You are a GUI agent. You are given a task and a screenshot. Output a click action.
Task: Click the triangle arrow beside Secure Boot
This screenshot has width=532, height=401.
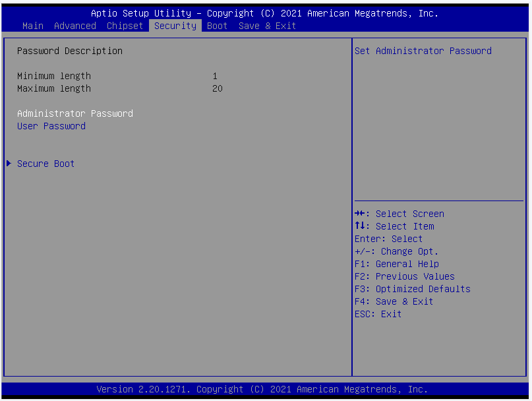pyautogui.click(x=9, y=164)
